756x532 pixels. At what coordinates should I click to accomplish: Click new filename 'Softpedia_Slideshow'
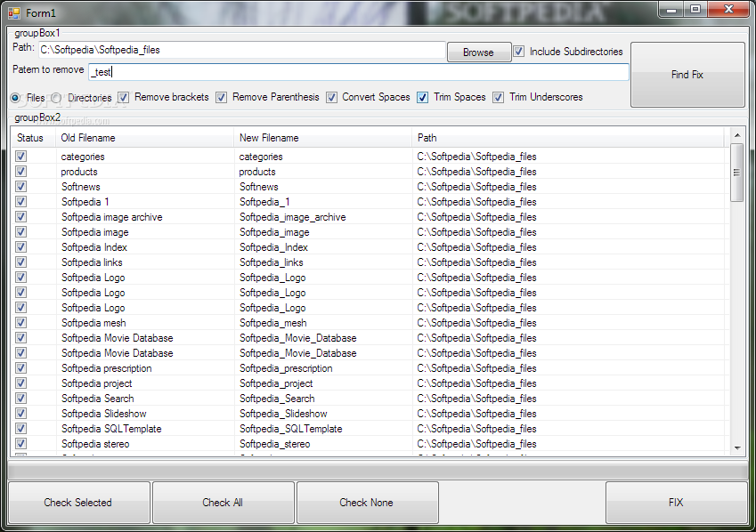point(283,414)
